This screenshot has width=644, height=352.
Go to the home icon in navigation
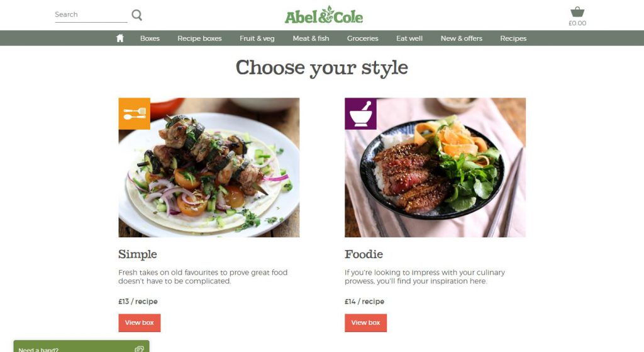tap(120, 38)
